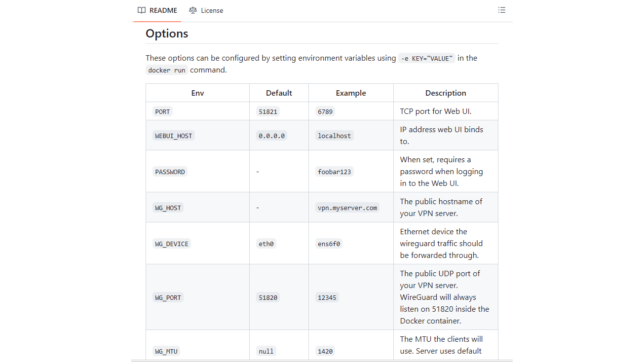Click the vpn.myserver.com example value
The width and height of the screenshot is (644, 362).
point(347,208)
